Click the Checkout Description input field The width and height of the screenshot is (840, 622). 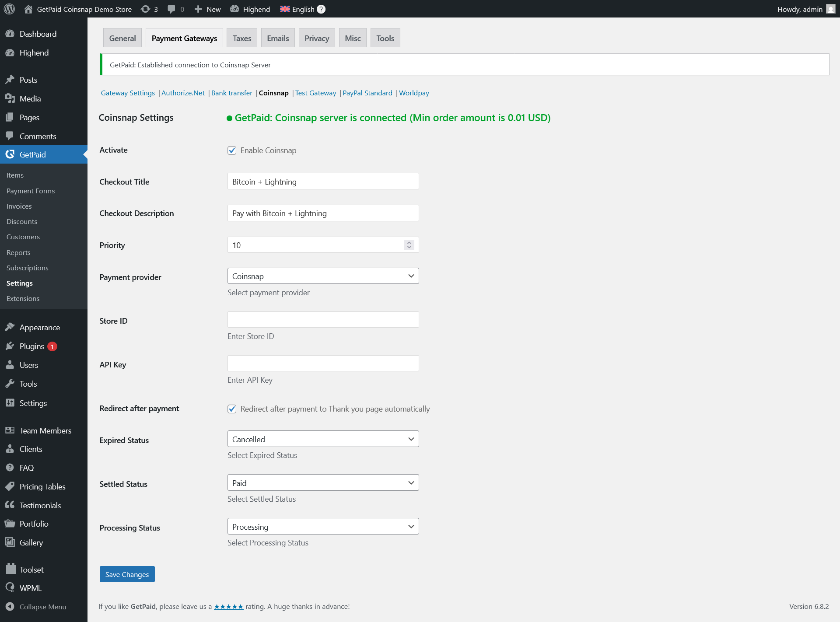323,213
